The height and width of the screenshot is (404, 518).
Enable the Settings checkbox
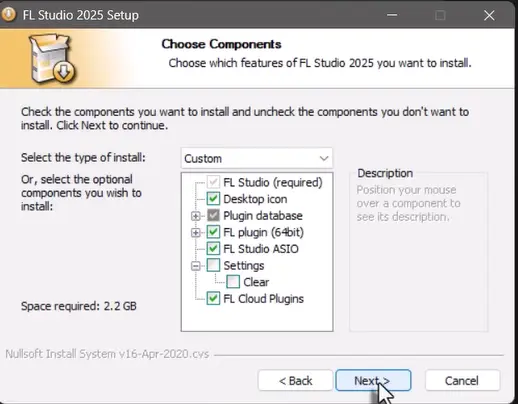(213, 265)
